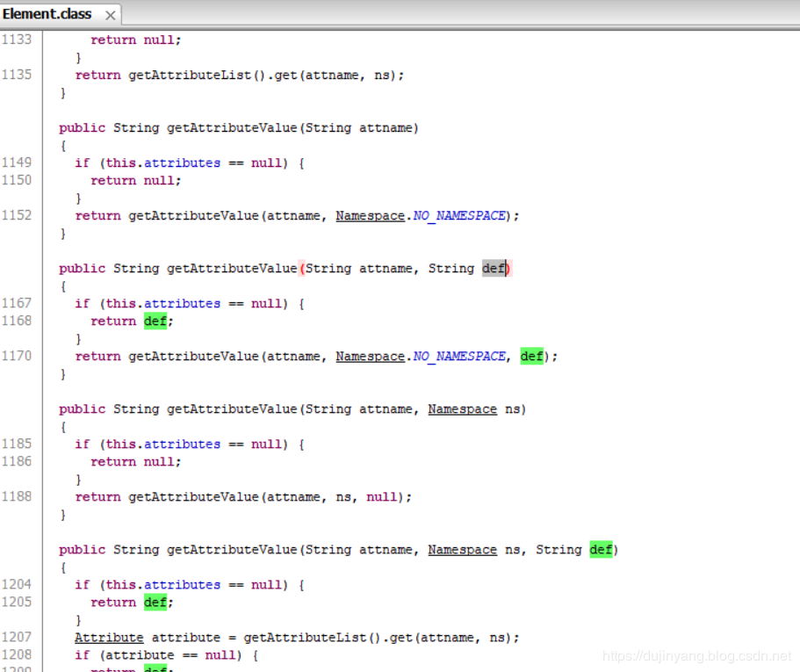The height and width of the screenshot is (672, 800).
Task: Switch to the Element.class tab
Action: tap(47, 14)
